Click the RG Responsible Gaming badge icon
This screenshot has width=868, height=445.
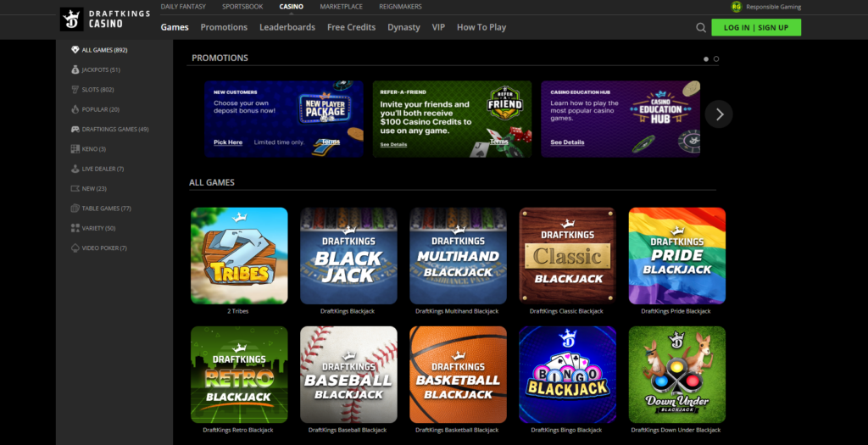tap(737, 7)
